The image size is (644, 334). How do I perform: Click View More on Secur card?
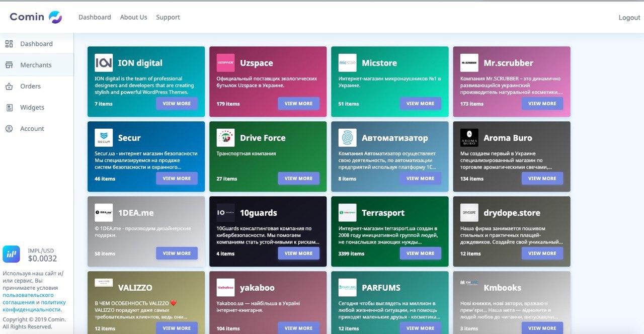(x=177, y=179)
